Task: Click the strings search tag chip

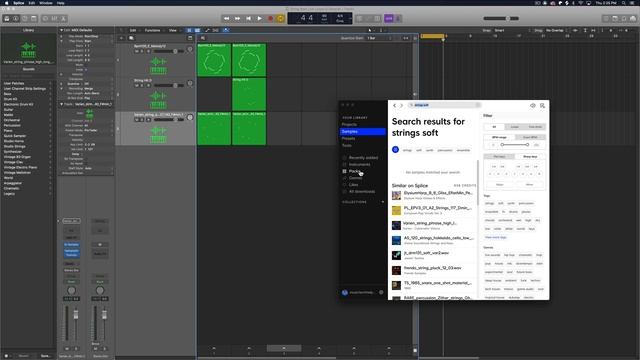Action: [x=407, y=150]
